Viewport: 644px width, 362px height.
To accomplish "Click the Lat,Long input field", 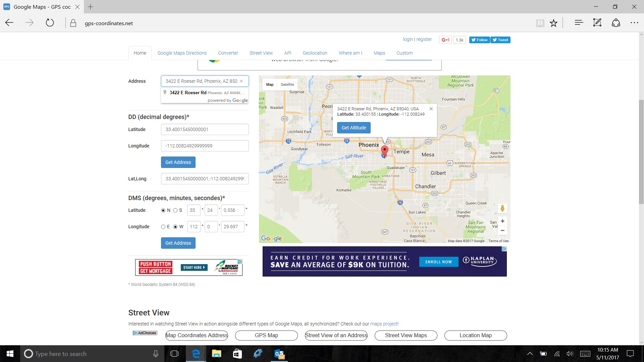I will [205, 179].
